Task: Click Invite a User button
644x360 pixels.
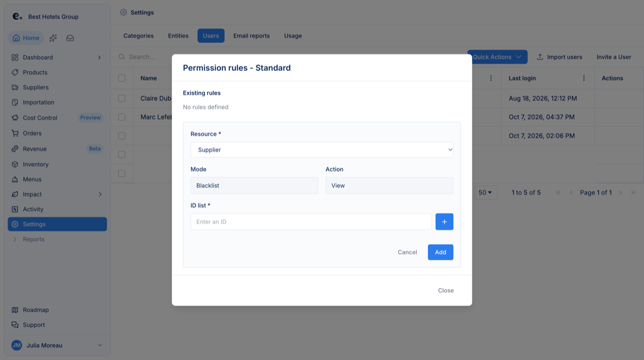Action: click(x=614, y=57)
